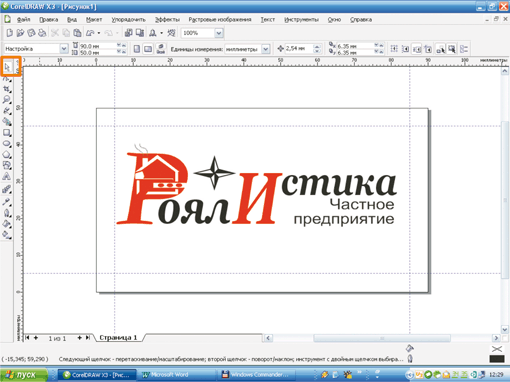
Task: Select the Rectangle tool
Action: click(7, 133)
